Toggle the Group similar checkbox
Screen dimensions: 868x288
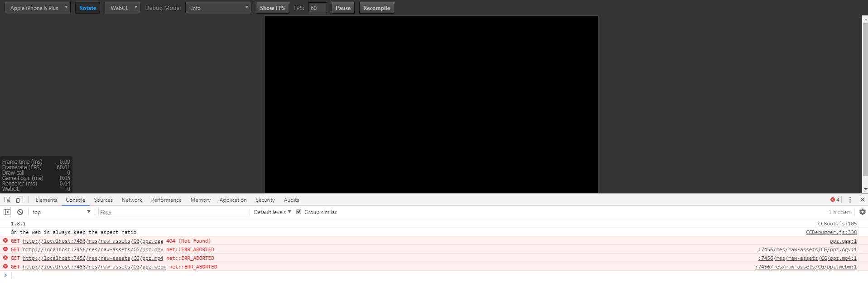click(299, 212)
